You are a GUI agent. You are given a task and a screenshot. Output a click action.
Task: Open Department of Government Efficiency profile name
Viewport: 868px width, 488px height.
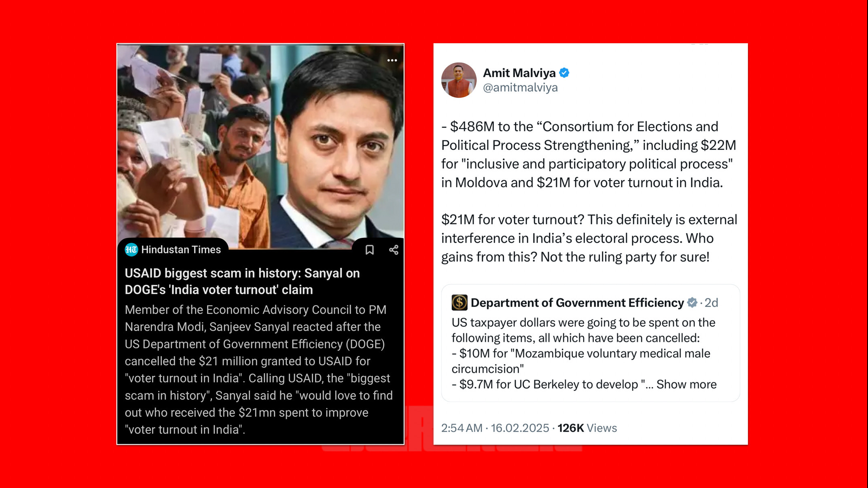pyautogui.click(x=577, y=303)
